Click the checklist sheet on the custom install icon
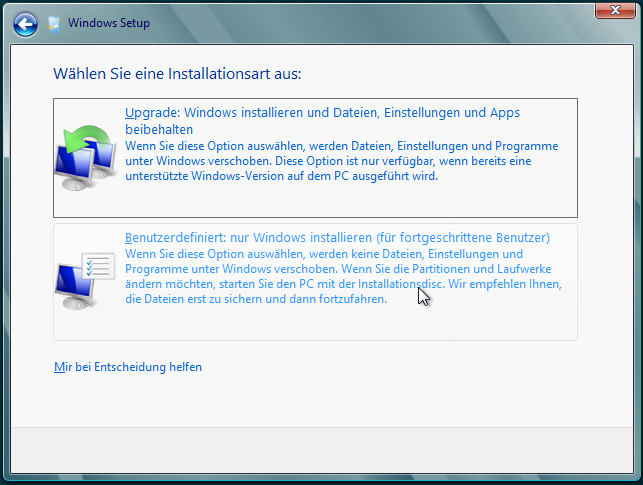 (99, 268)
